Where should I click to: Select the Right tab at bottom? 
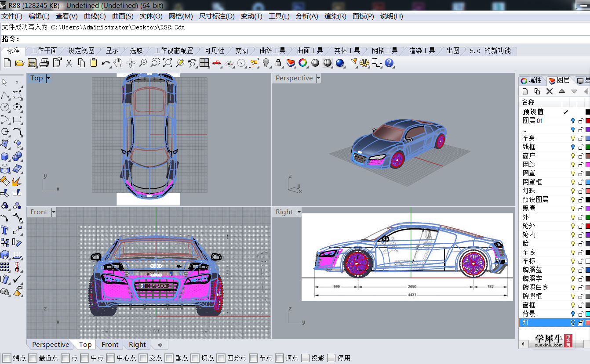point(137,345)
